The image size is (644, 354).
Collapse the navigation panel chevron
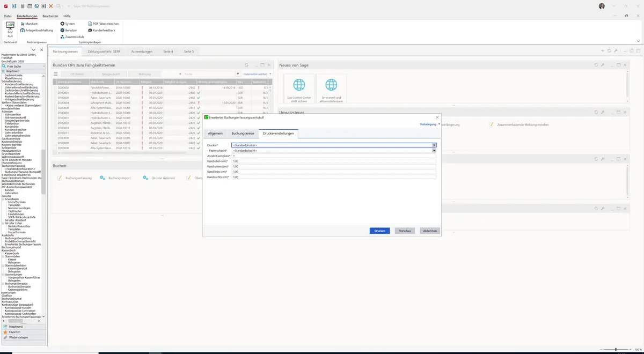click(34, 50)
